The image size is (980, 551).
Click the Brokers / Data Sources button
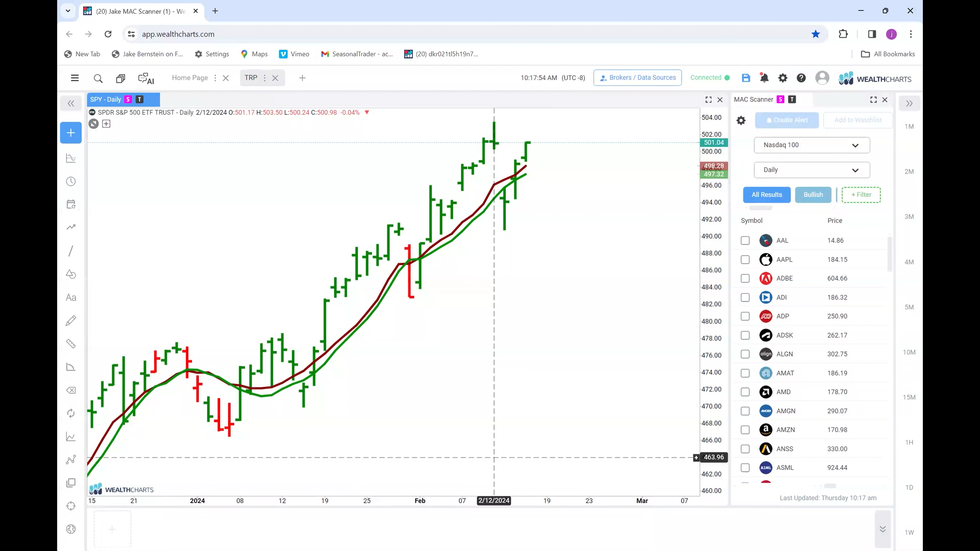pyautogui.click(x=638, y=78)
